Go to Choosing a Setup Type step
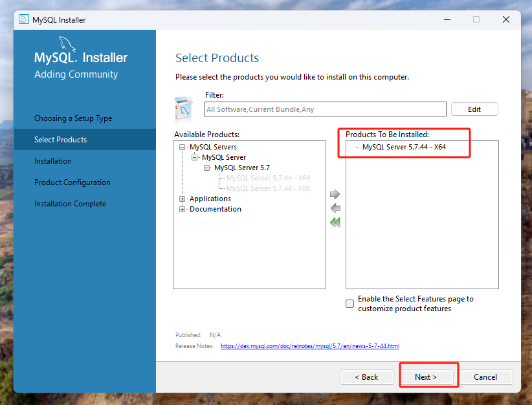The width and height of the screenshot is (532, 405). [x=73, y=118]
